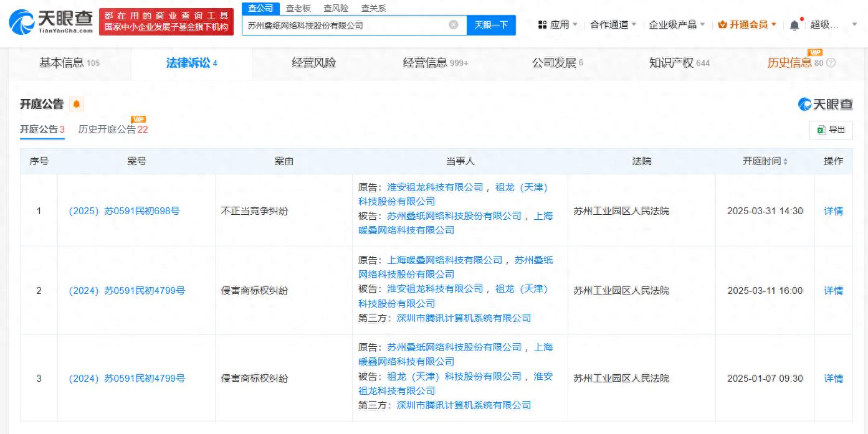Open defendant 苏州叠纸网络科技股份有限公司 in row 1
The image size is (868, 434).
pyautogui.click(x=454, y=215)
